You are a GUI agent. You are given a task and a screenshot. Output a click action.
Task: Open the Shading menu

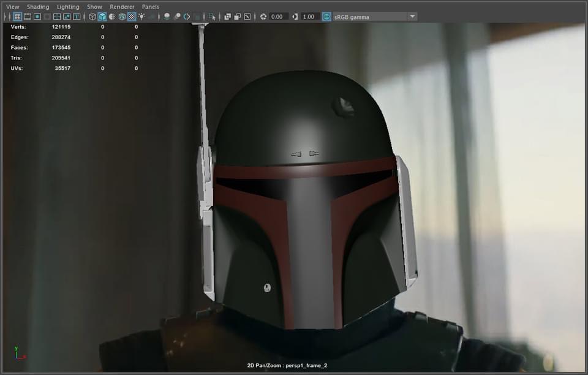tap(38, 7)
